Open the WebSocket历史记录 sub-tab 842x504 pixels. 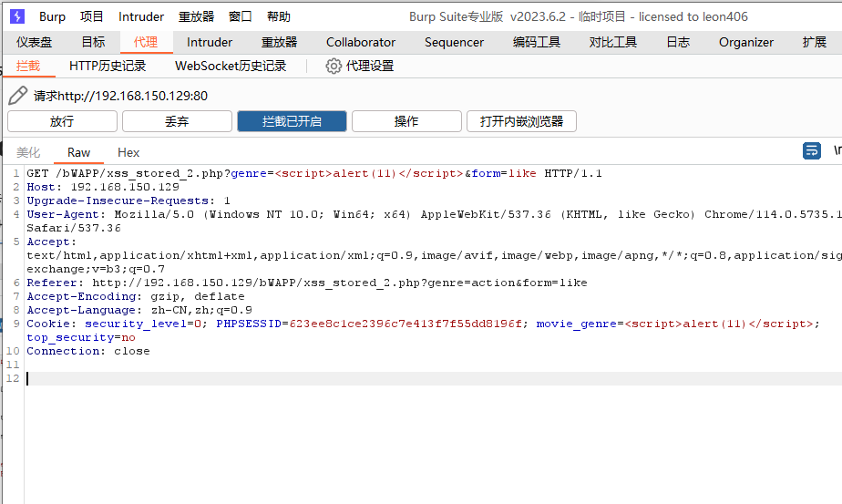(231, 67)
